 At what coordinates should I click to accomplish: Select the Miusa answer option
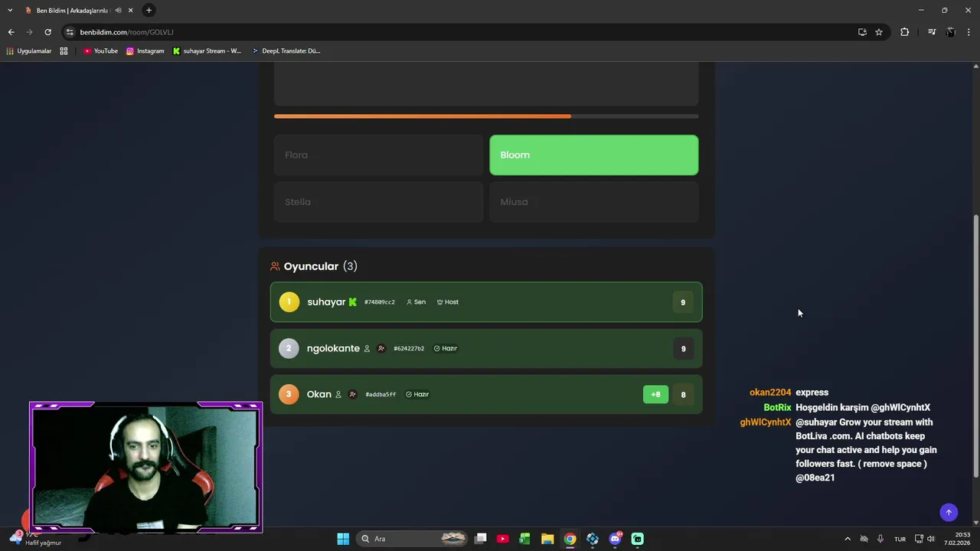pyautogui.click(x=594, y=202)
